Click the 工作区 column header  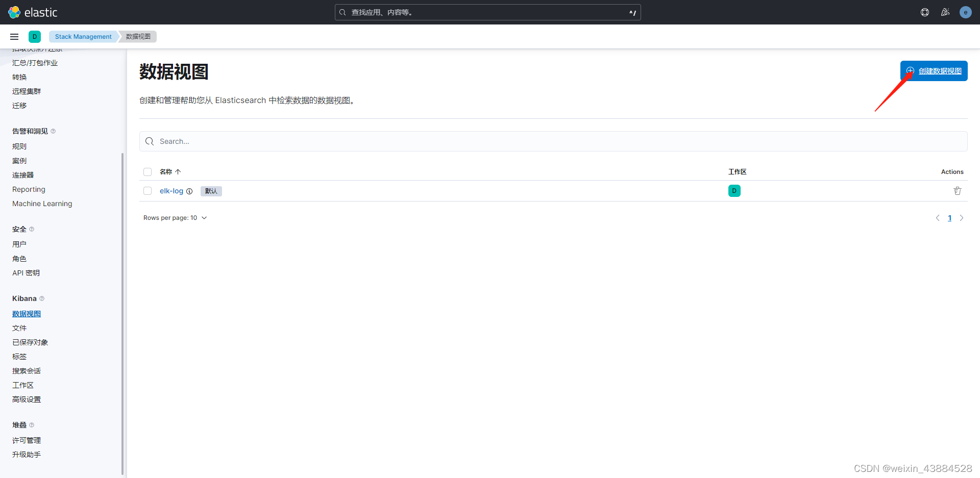(738, 172)
